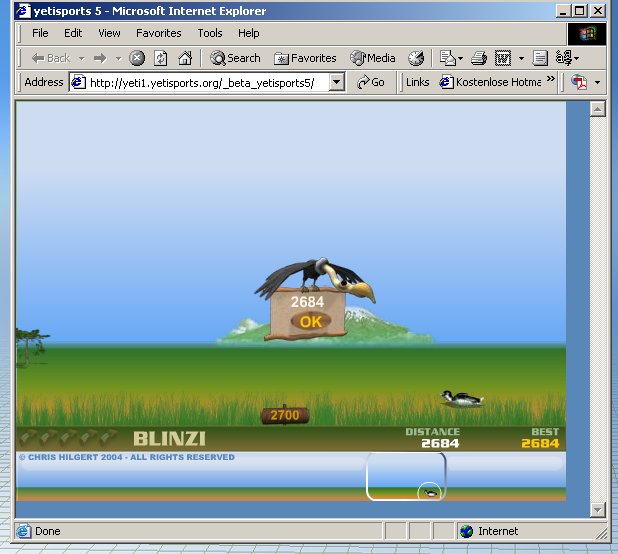Click the scrollbar up arrow

click(598, 109)
